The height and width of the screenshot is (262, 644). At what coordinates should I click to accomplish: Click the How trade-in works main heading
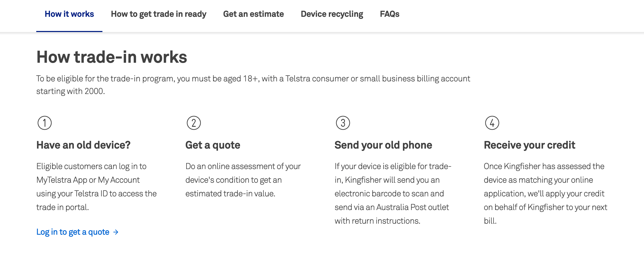[112, 57]
